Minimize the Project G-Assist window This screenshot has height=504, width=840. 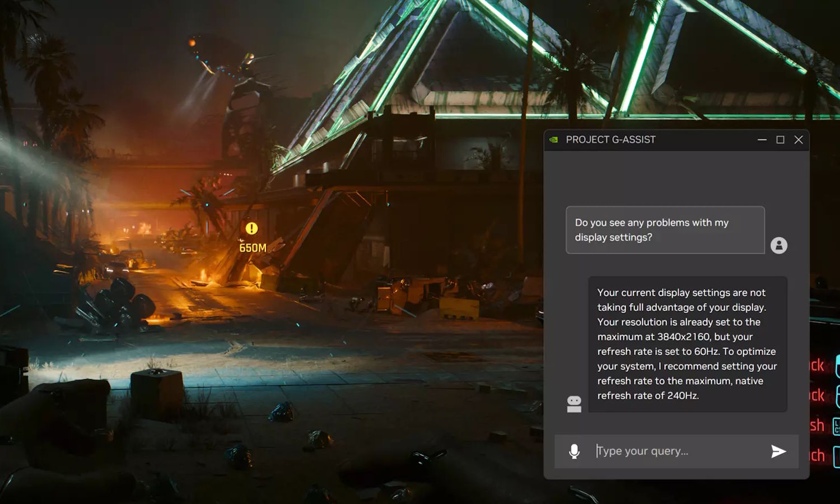(762, 139)
